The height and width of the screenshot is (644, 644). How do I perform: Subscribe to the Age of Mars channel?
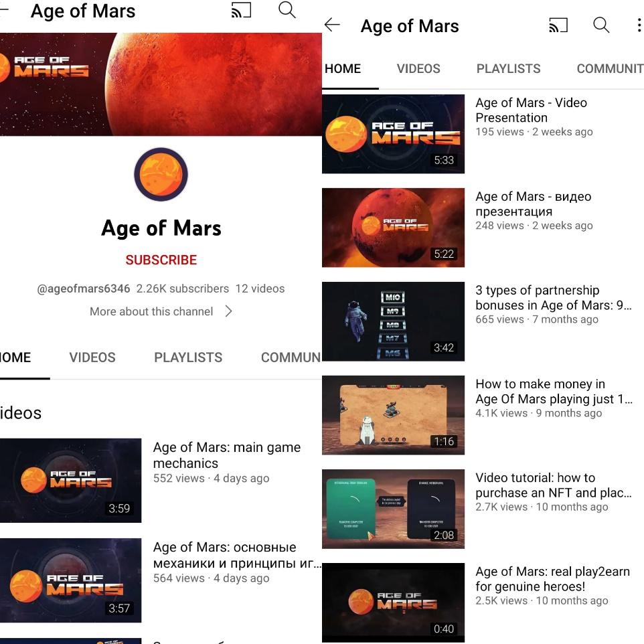pyautogui.click(x=161, y=260)
